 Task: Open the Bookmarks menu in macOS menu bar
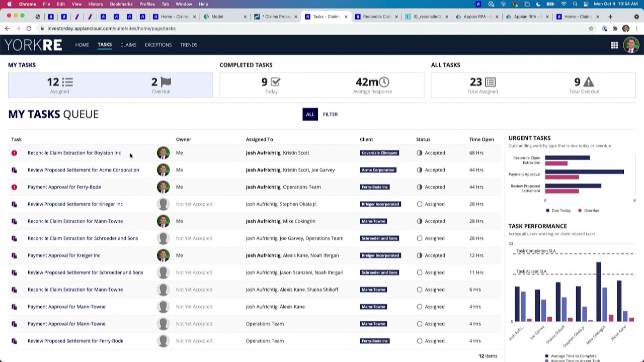121,4
